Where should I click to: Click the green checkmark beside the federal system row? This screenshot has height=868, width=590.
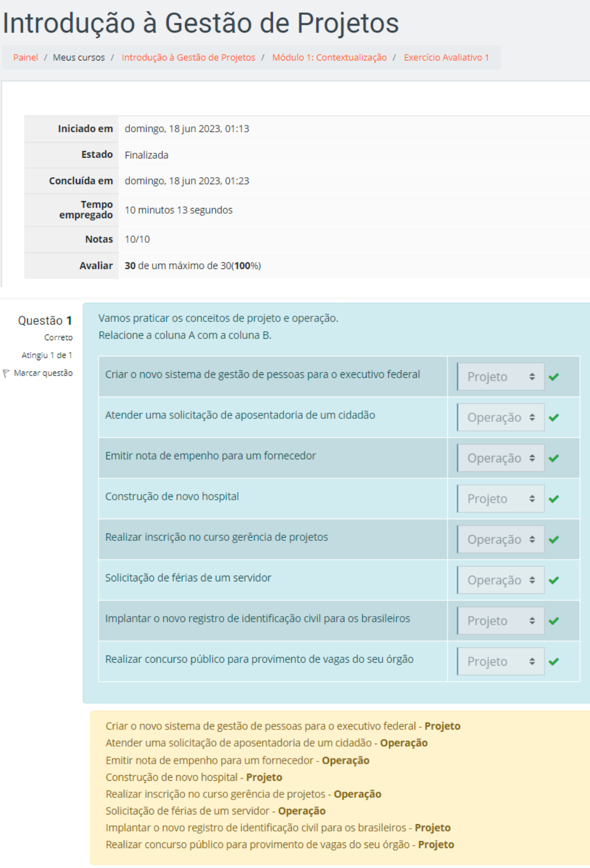(x=554, y=377)
